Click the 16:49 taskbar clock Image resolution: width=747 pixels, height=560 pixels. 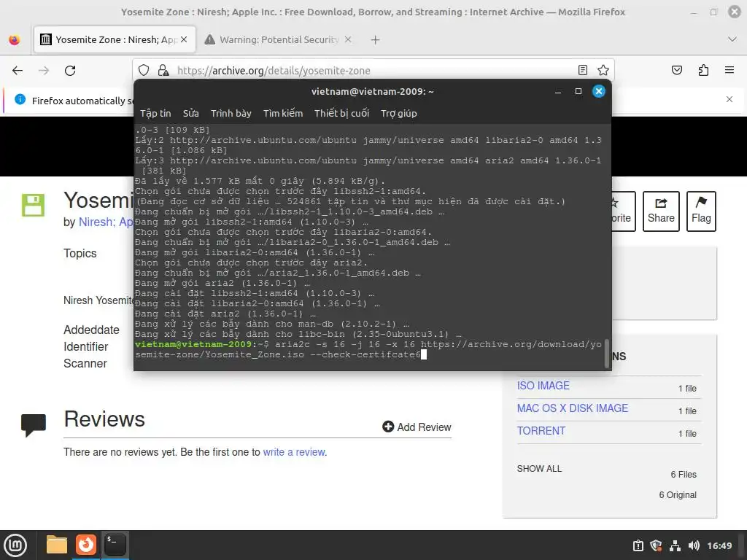pyautogui.click(x=719, y=545)
